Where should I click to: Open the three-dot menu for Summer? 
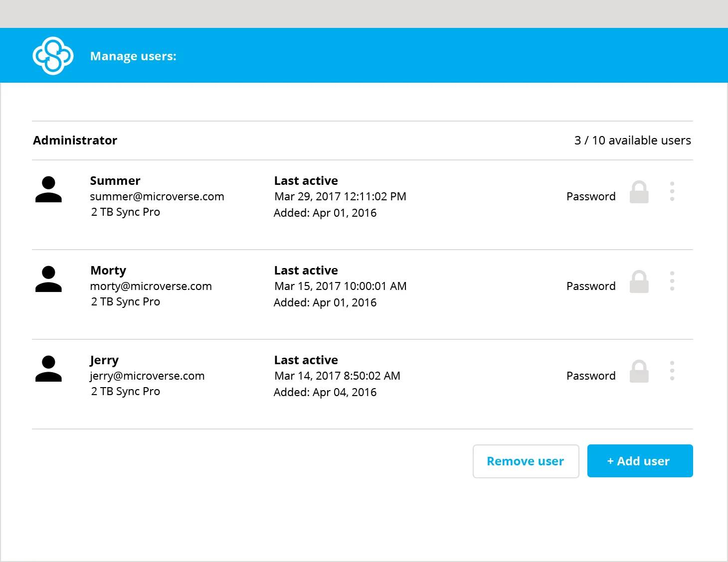pyautogui.click(x=672, y=191)
